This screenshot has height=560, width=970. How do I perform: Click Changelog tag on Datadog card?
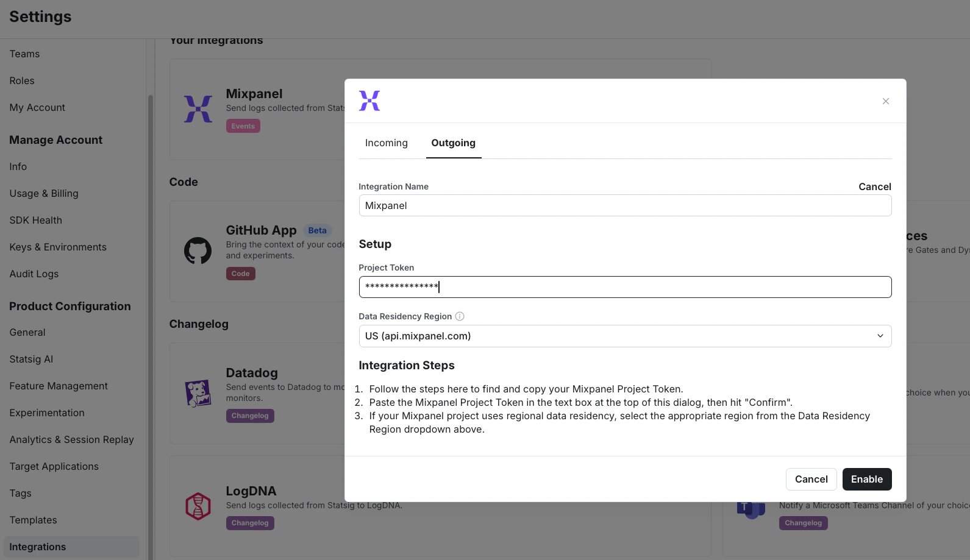(x=250, y=416)
